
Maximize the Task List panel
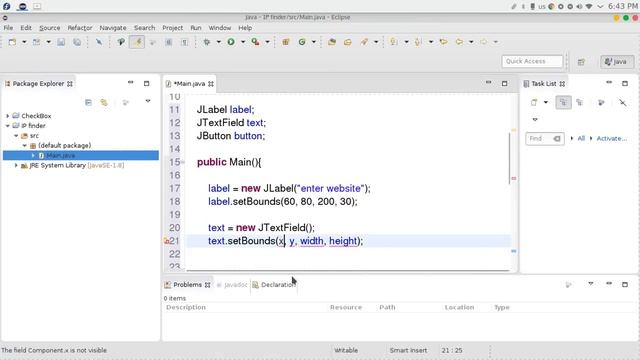pyautogui.click(x=625, y=83)
